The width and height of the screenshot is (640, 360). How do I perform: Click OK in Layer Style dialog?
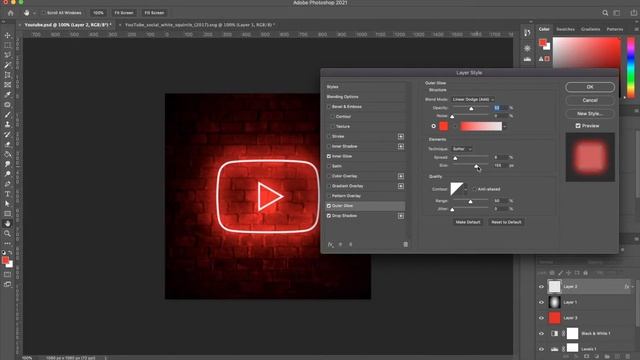point(590,87)
